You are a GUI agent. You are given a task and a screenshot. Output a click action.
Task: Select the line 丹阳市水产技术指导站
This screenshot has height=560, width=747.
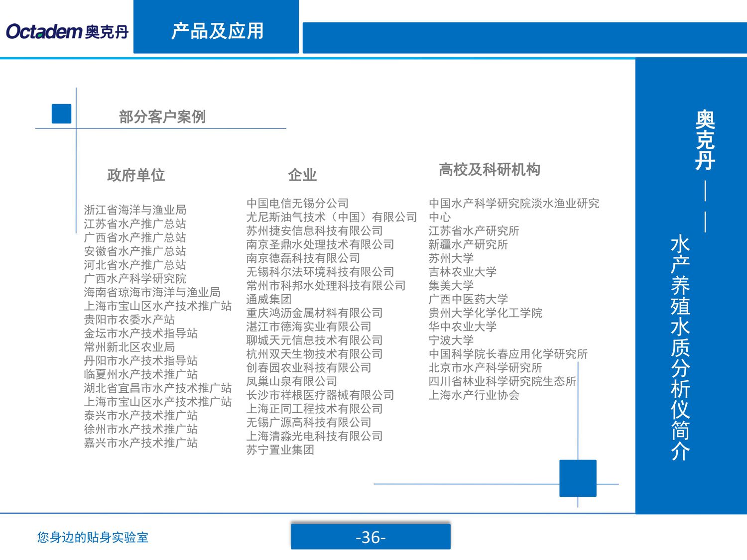coord(141,361)
